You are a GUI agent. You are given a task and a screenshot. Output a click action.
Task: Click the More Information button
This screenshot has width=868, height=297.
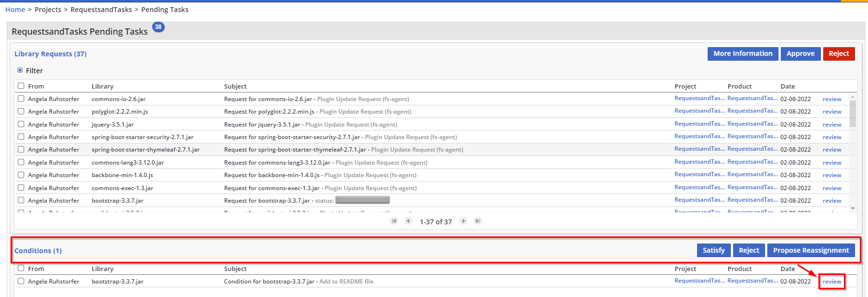(x=742, y=54)
